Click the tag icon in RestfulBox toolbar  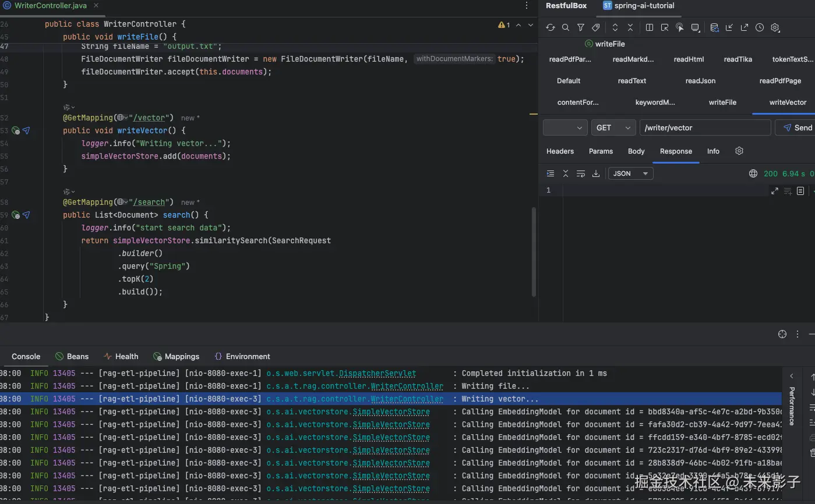(x=595, y=27)
